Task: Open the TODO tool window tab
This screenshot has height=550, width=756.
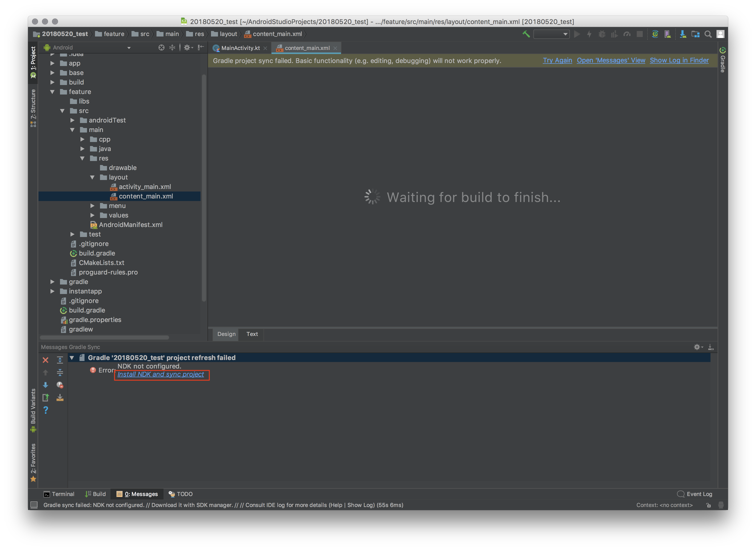Action: pos(181,494)
